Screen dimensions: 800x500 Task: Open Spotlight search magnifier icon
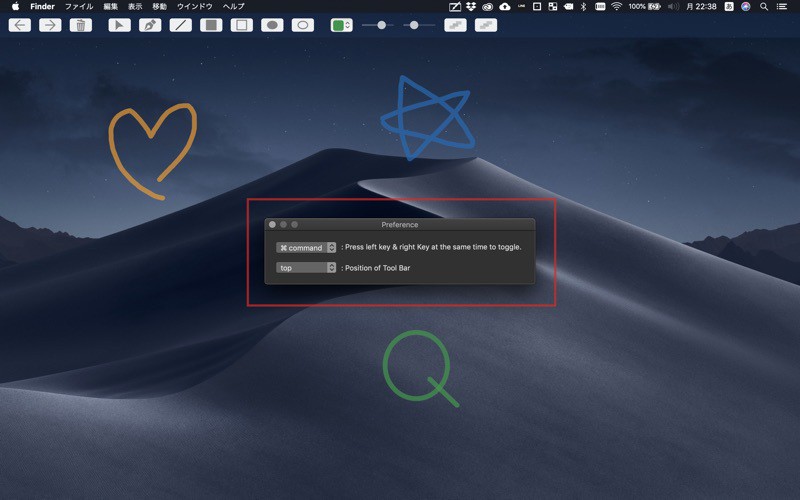(x=764, y=7)
